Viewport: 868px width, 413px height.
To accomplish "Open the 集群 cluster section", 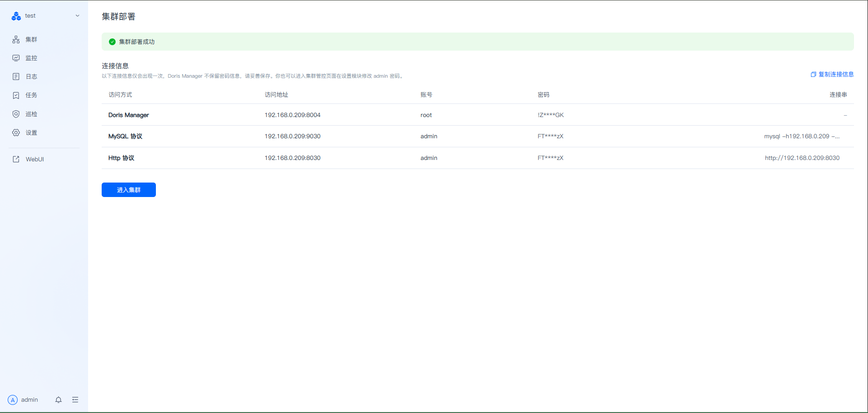I will click(31, 40).
